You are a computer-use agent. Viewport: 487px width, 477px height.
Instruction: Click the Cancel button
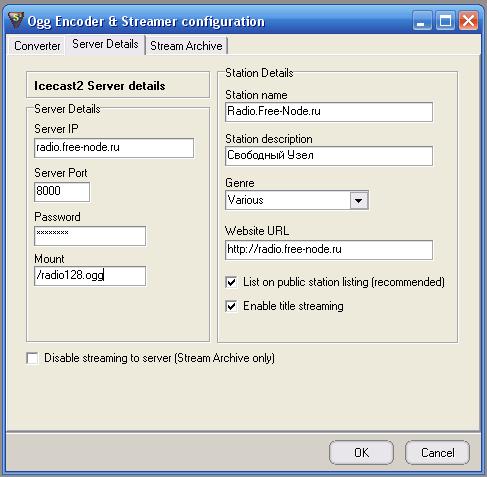pos(437,452)
